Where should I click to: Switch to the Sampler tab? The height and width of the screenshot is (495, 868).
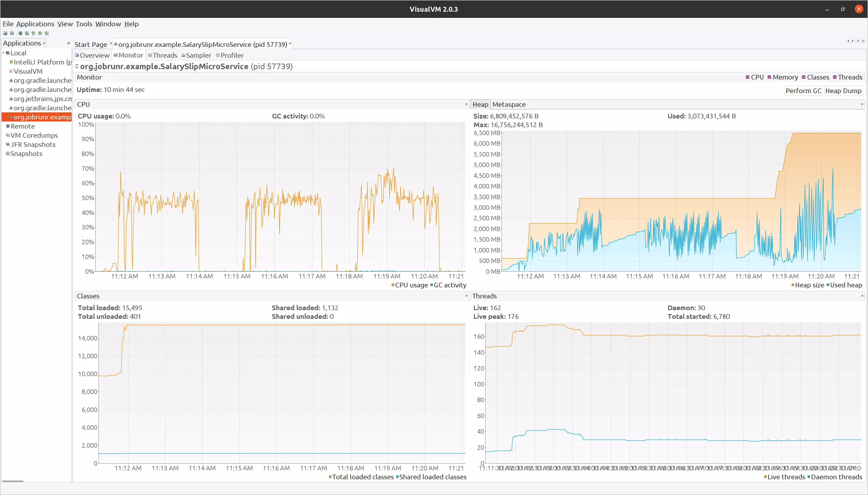coord(196,55)
